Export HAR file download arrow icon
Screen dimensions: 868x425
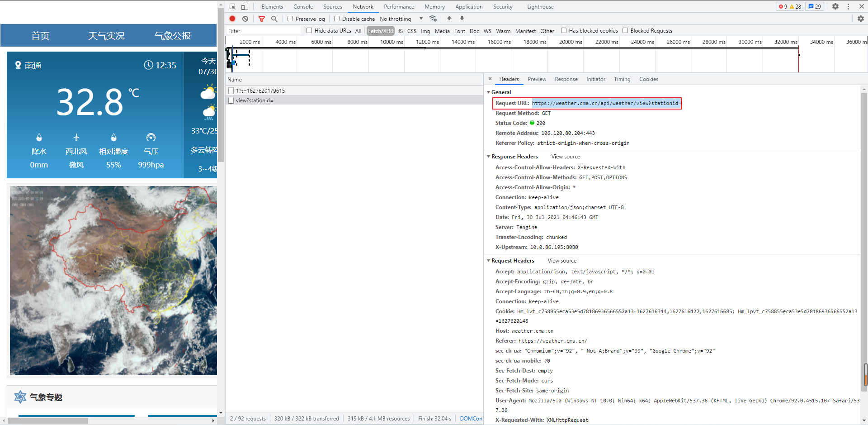coord(462,19)
